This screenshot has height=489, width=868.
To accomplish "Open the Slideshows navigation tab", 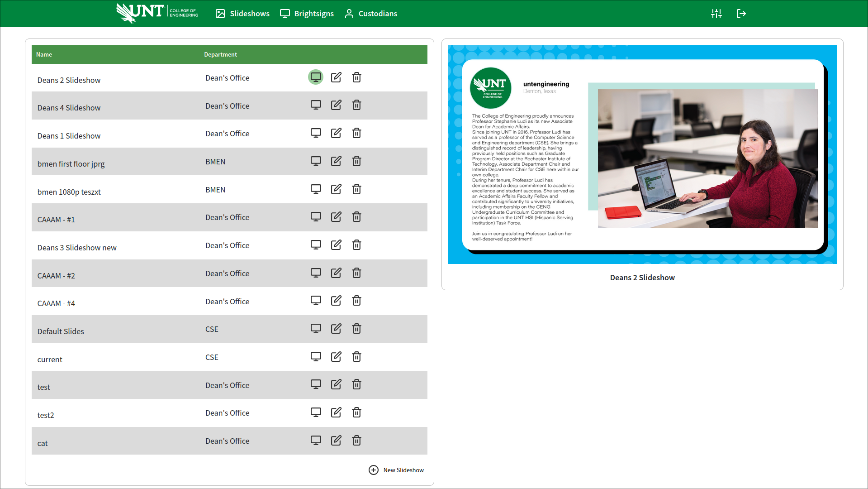I will pyautogui.click(x=242, y=14).
